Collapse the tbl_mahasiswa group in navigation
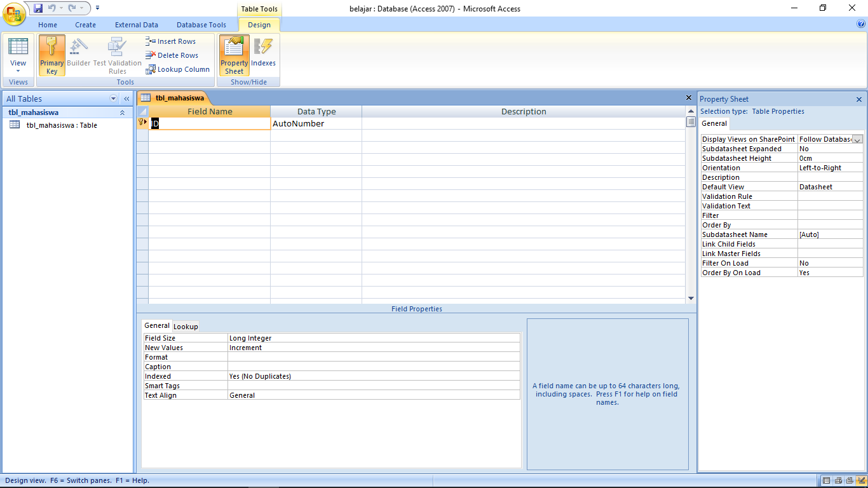This screenshot has width=868, height=488. [122, 112]
